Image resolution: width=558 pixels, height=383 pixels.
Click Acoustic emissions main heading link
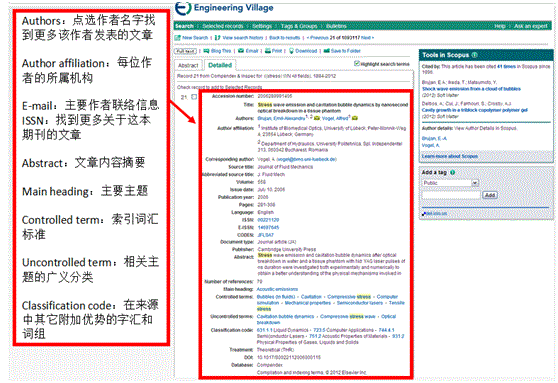pyautogui.click(x=277, y=289)
